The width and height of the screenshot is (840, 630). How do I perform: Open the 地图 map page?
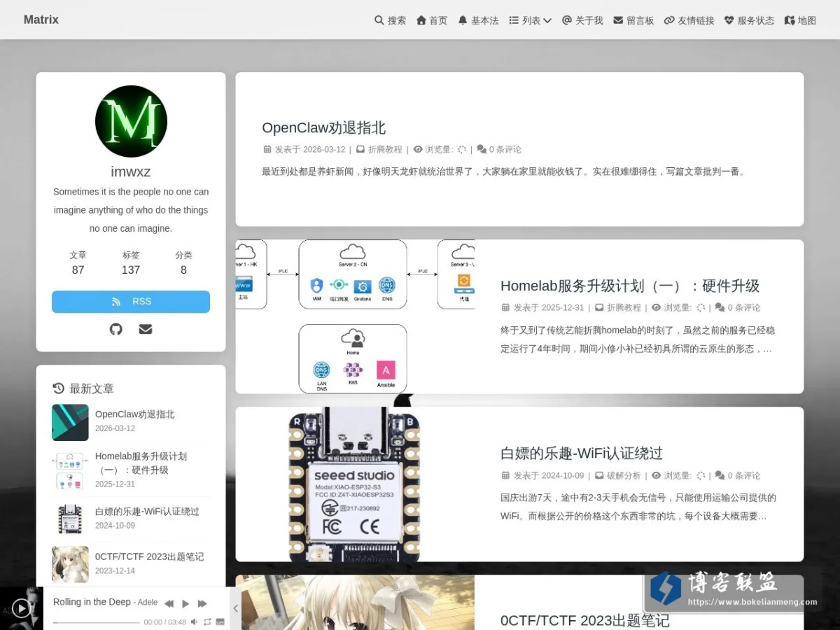800,20
